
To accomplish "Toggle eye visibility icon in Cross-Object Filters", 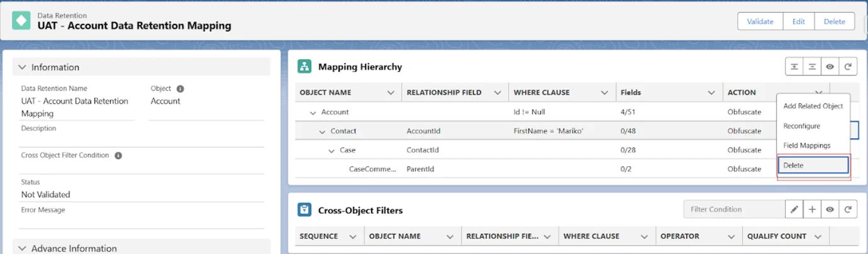I will (x=830, y=209).
